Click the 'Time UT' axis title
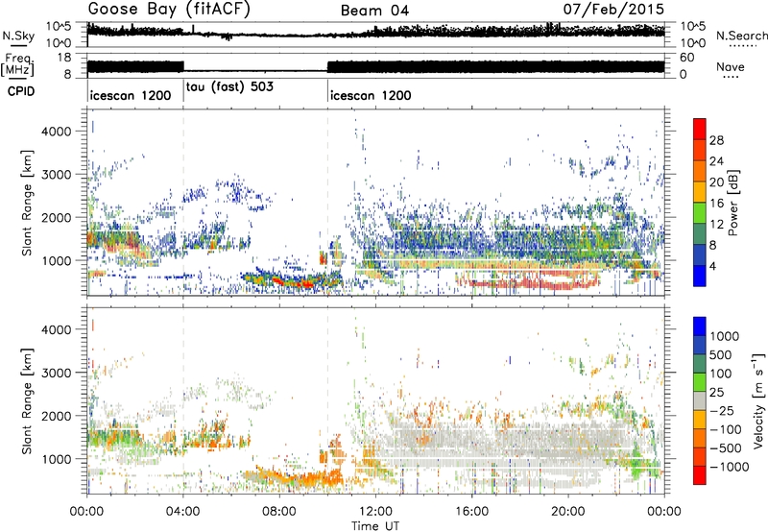Screen dimensions: 768x532 pos(375,526)
